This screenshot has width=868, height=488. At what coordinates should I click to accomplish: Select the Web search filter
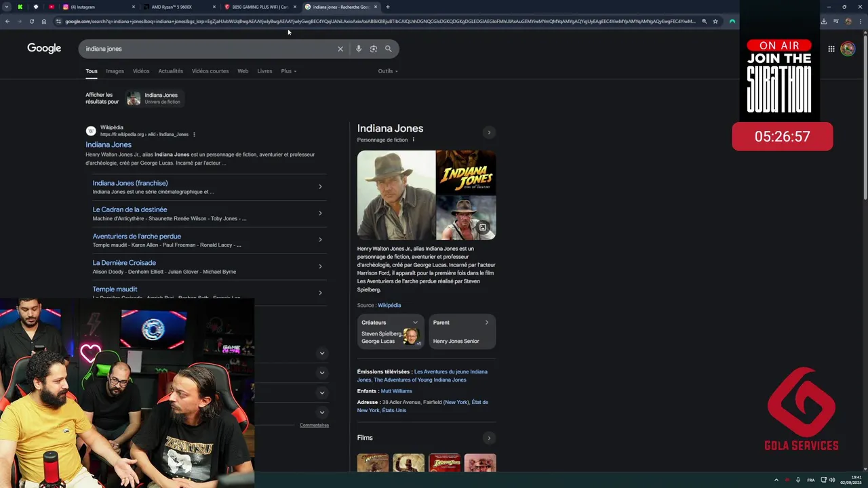243,71
